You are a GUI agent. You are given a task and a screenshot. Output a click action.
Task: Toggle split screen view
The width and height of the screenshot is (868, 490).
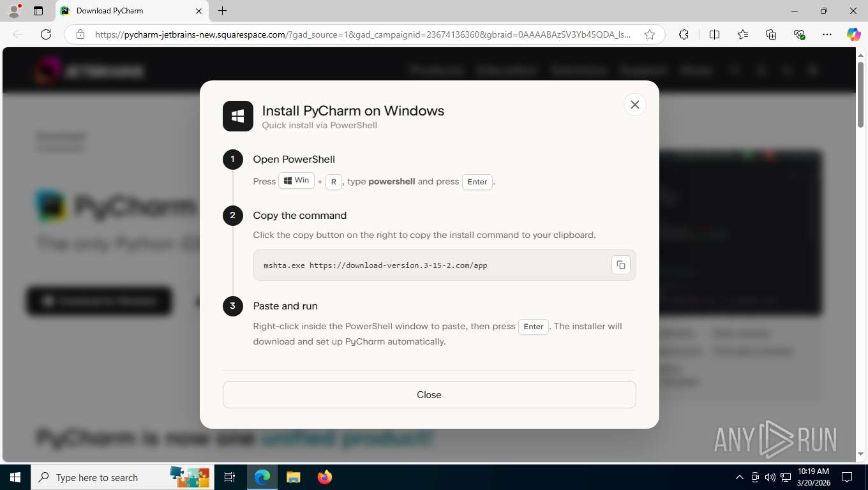tap(714, 34)
